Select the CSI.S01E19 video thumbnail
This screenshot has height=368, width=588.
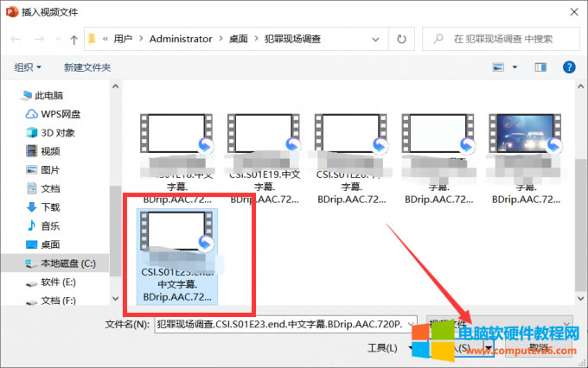coord(262,158)
